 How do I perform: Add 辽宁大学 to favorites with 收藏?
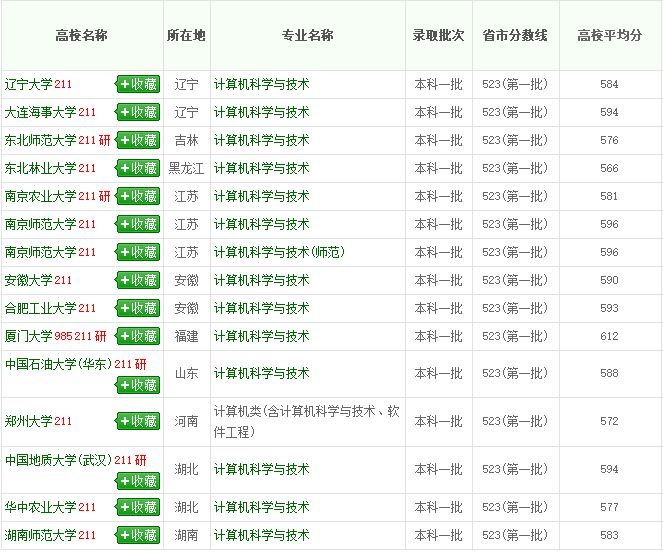click(138, 84)
